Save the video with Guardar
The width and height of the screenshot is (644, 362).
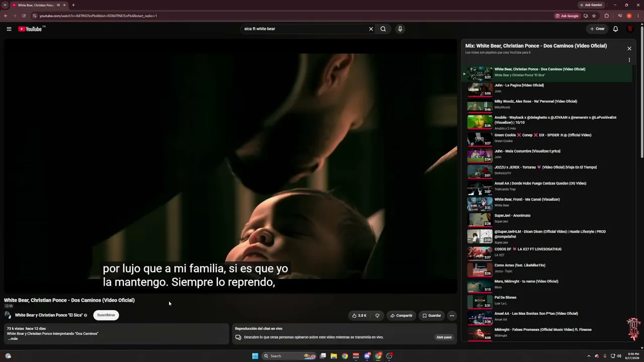432,316
